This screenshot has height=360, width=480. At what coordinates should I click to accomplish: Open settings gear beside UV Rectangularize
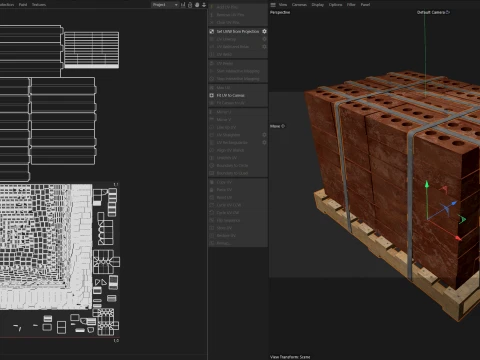(x=264, y=143)
